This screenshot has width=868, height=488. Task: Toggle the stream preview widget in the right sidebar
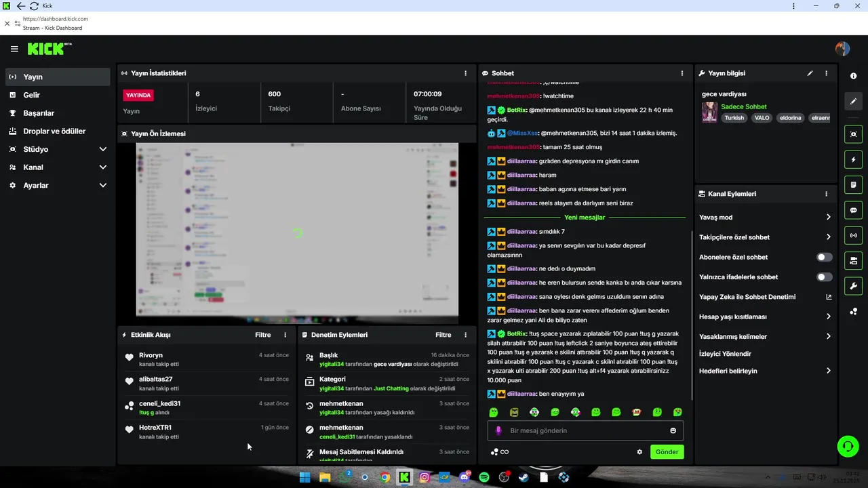[853, 134]
